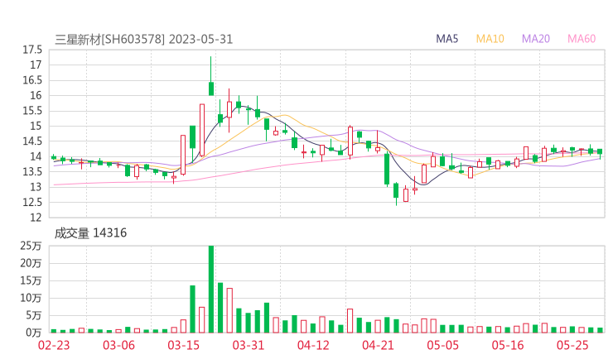Click the 03-06 date axis label
Viewport: 613px width, 364px height.
point(118,345)
